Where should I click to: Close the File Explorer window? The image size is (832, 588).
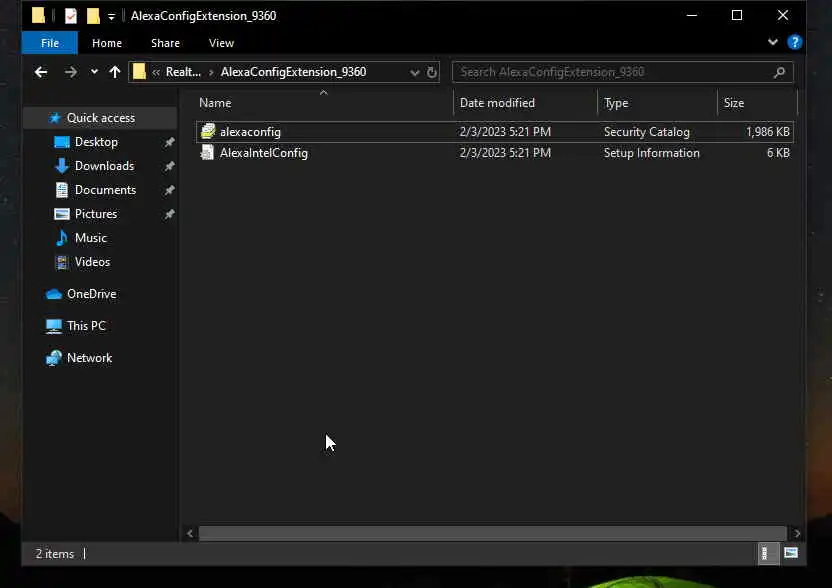[x=783, y=15]
